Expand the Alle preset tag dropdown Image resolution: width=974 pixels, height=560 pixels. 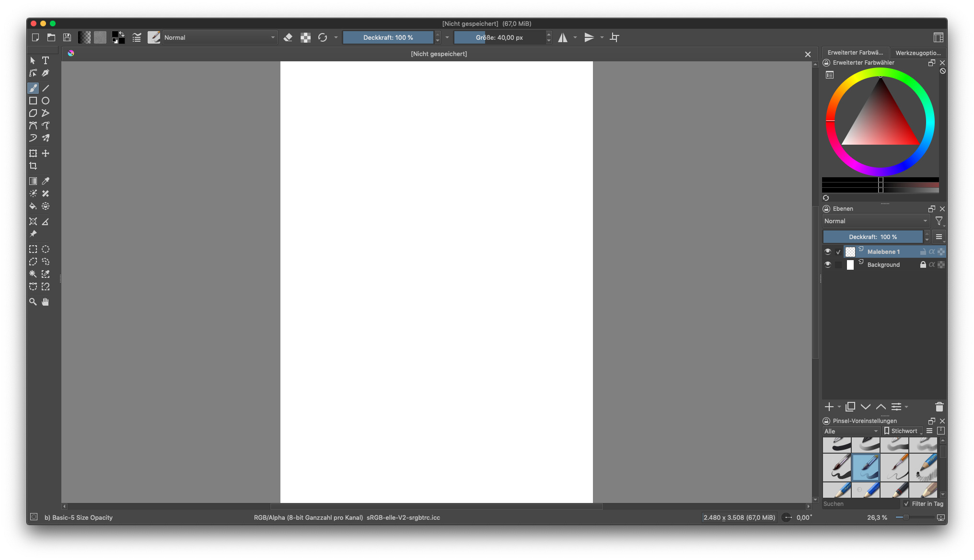click(851, 431)
